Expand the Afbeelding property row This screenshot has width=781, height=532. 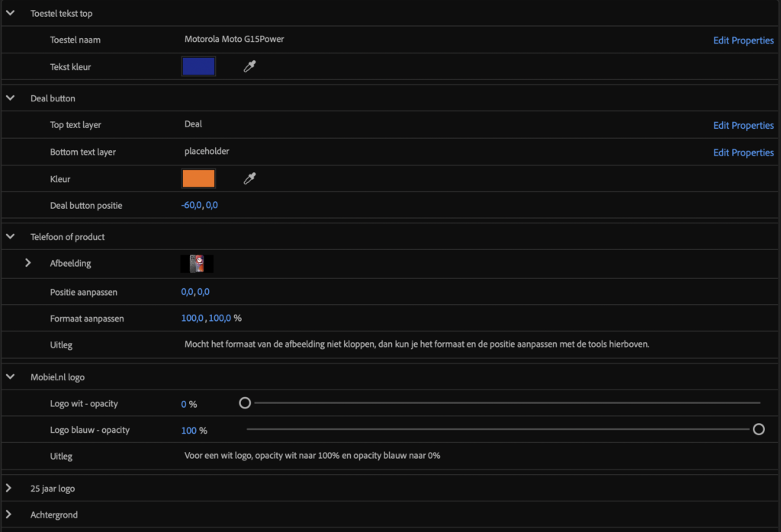pyautogui.click(x=28, y=263)
